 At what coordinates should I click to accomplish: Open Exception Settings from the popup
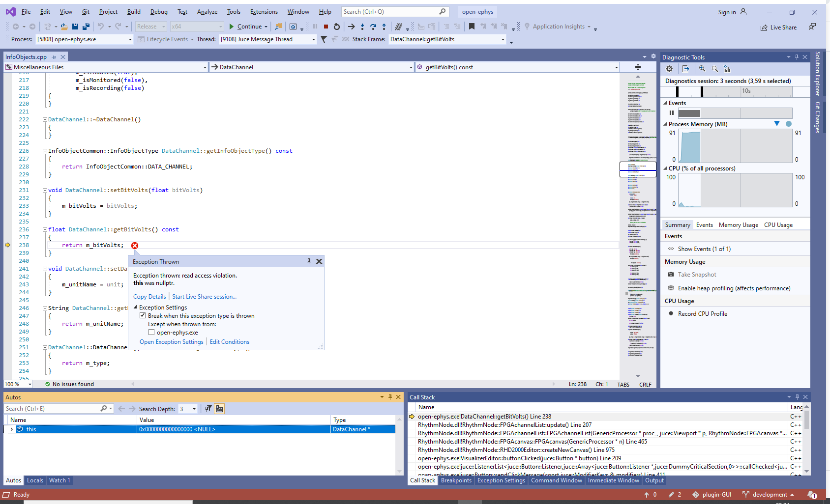(x=171, y=341)
